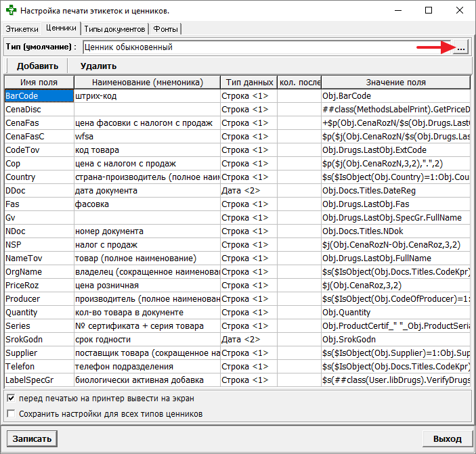Sort by the Имя поля column header

(x=38, y=83)
